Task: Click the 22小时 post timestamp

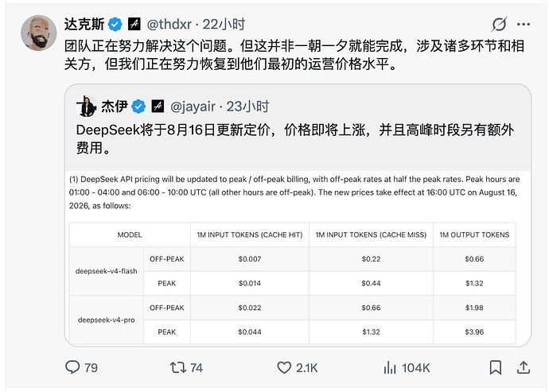Action: coord(224,24)
